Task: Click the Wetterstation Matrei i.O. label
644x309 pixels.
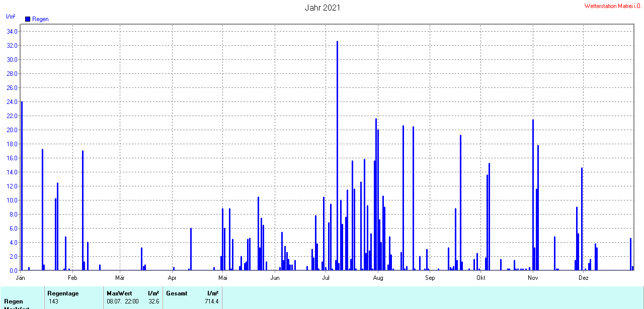Action: [x=614, y=6]
